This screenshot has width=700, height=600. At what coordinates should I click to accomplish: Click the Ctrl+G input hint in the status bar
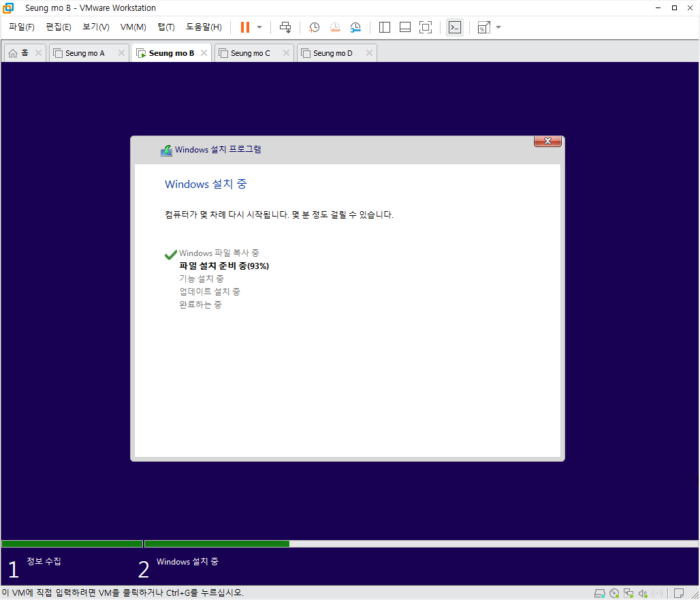point(123,593)
